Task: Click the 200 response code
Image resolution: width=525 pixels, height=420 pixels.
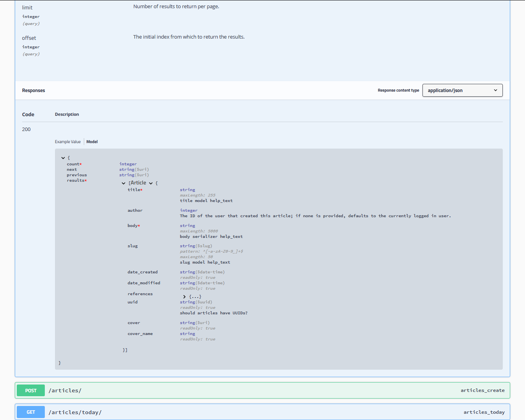Action: (26, 129)
